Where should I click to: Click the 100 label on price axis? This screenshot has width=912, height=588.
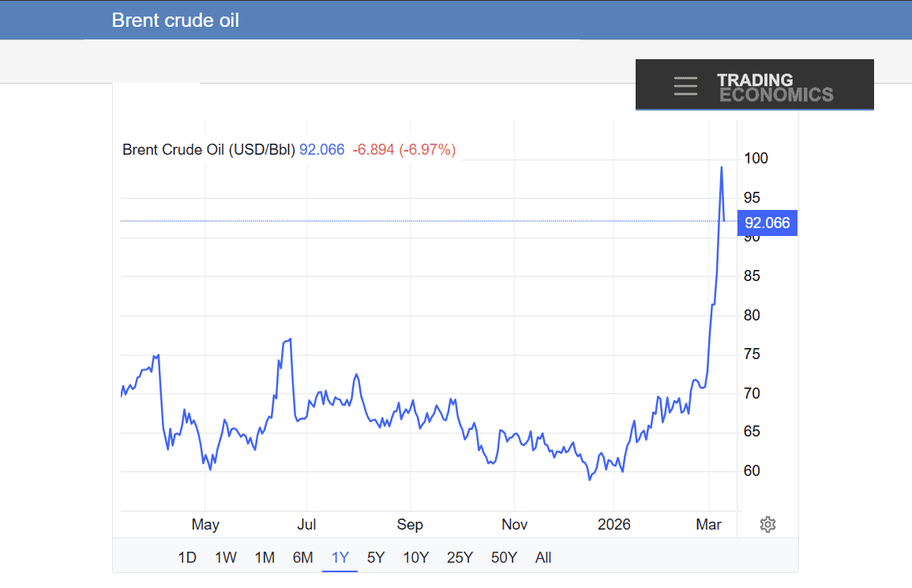point(756,159)
